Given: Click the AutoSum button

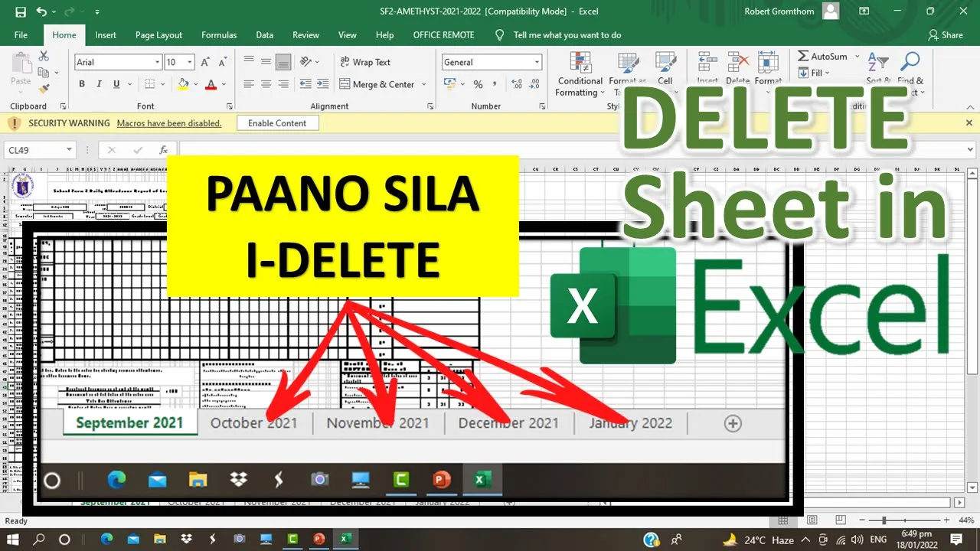Looking at the screenshot, I should tap(823, 57).
